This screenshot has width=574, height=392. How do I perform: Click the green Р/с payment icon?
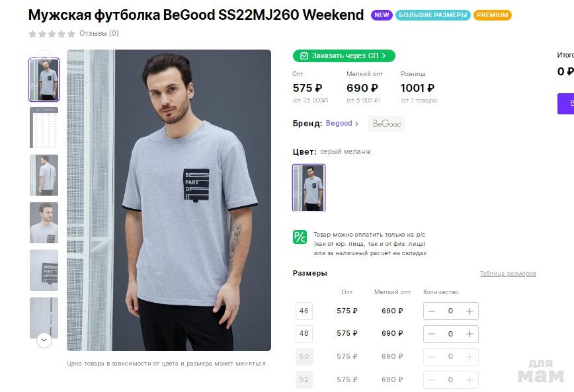[x=300, y=237]
